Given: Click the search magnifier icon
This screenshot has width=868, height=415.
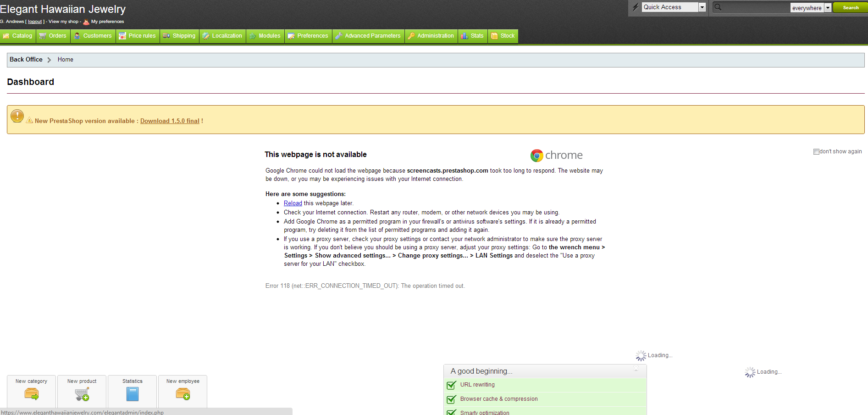Looking at the screenshot, I should tap(718, 7).
